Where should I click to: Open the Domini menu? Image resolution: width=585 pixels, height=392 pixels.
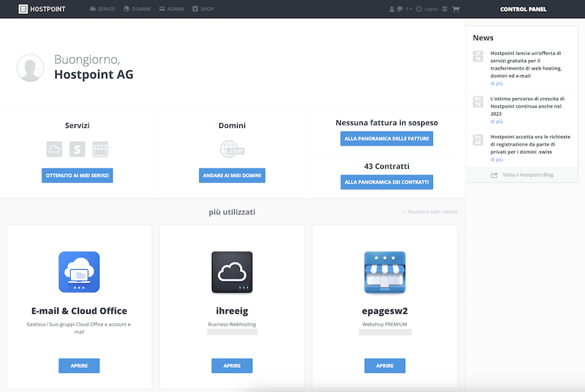137,9
